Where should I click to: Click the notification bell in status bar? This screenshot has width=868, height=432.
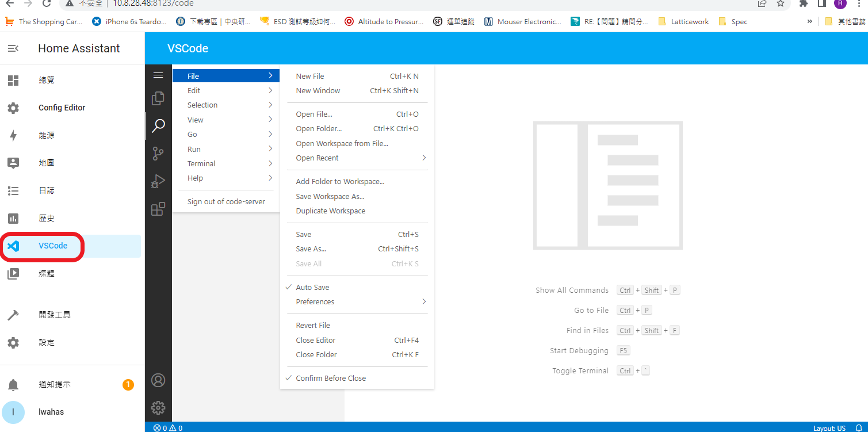[x=859, y=428]
